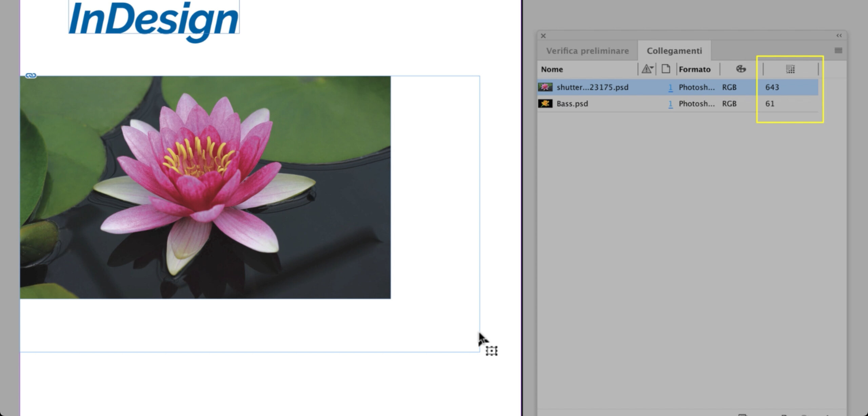Click the water lily thumbnail in panel
Screen dimensions: 868x416
click(x=545, y=87)
